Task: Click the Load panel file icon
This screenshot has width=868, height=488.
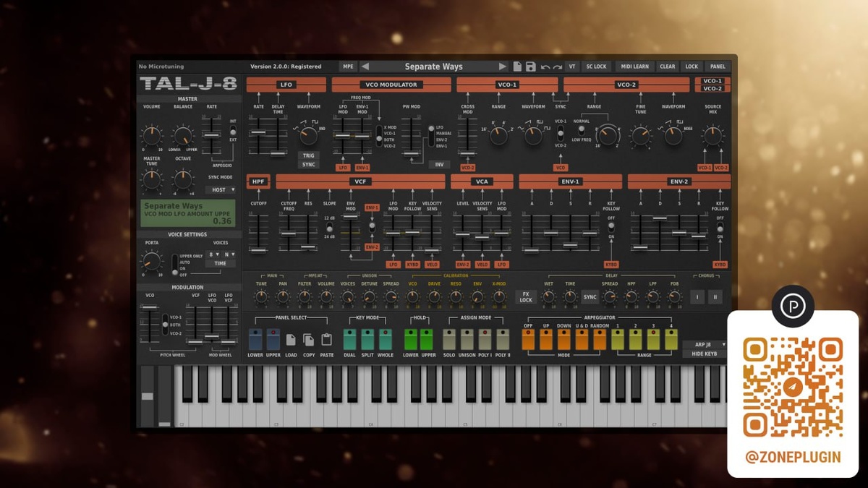Action: click(291, 340)
